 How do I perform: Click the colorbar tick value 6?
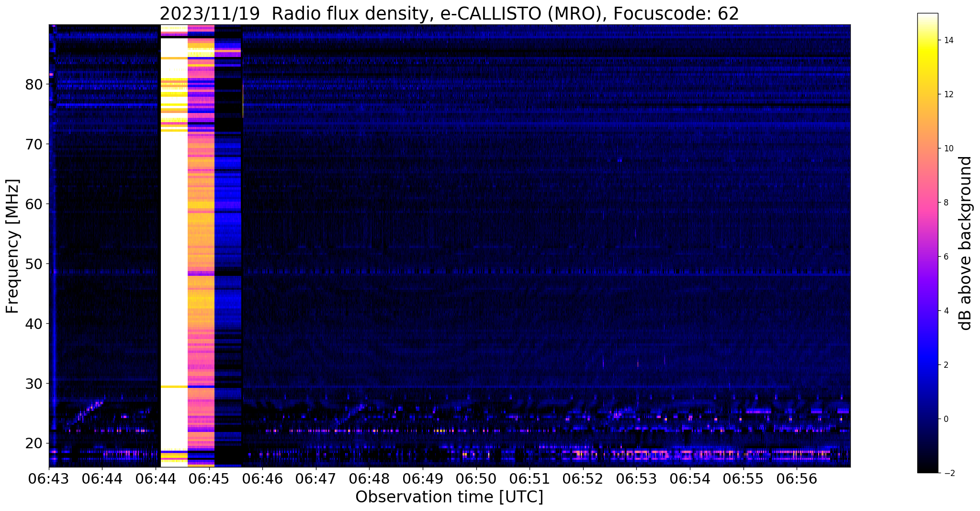point(946,257)
